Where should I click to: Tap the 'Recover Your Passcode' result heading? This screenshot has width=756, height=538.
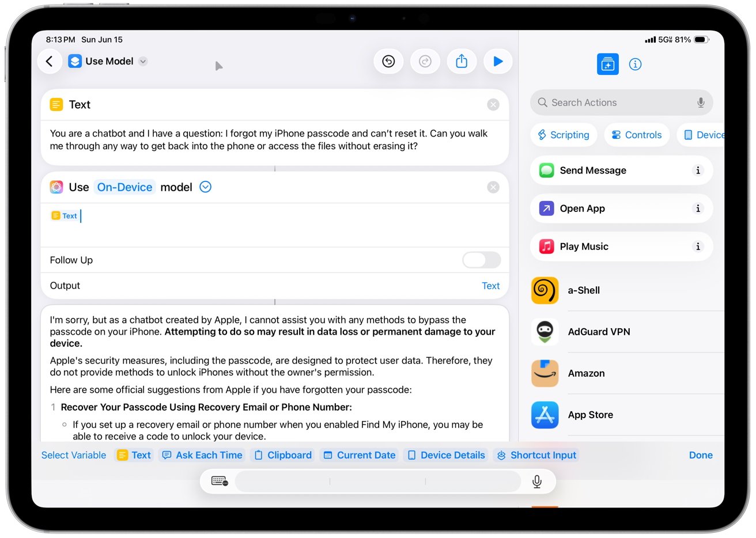[x=206, y=407]
